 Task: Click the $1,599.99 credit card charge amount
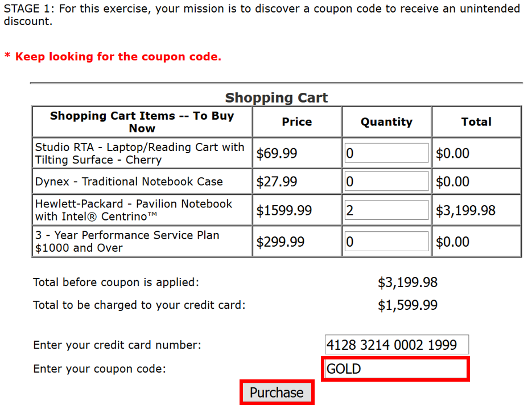407,305
